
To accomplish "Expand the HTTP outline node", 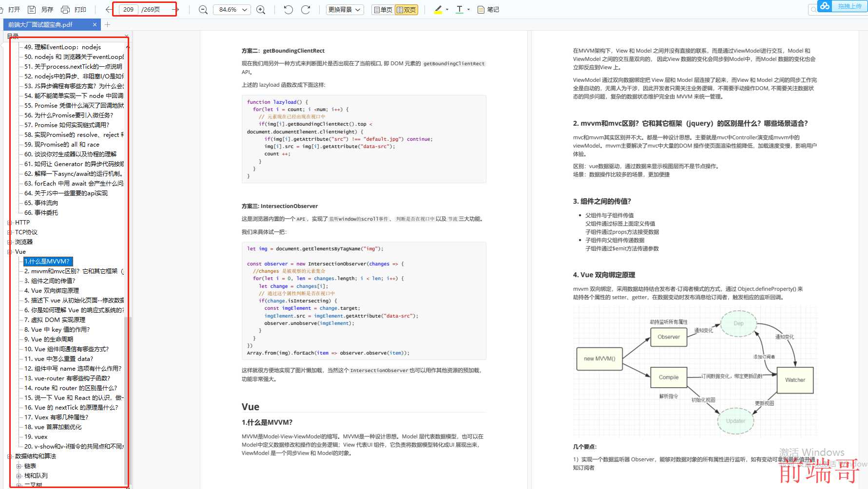I will coord(10,223).
